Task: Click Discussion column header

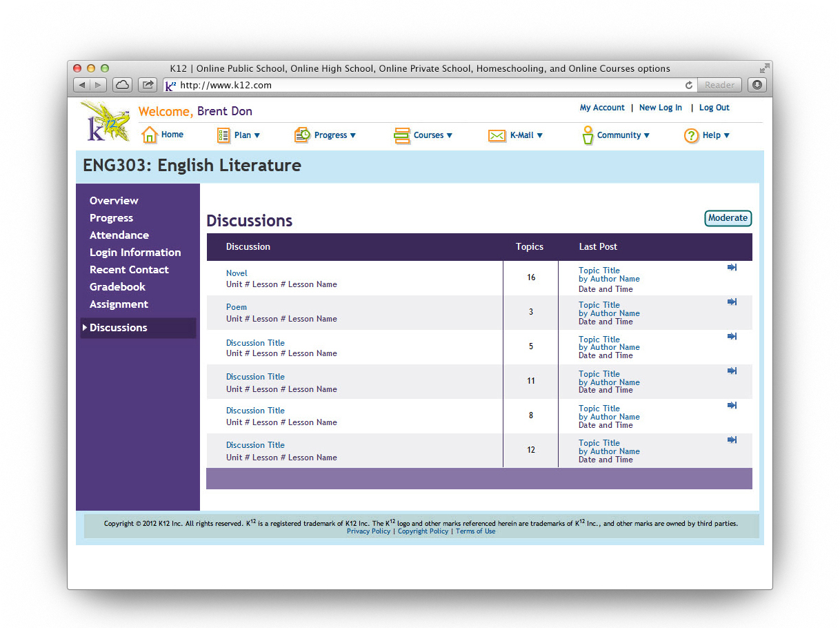Action: click(248, 247)
